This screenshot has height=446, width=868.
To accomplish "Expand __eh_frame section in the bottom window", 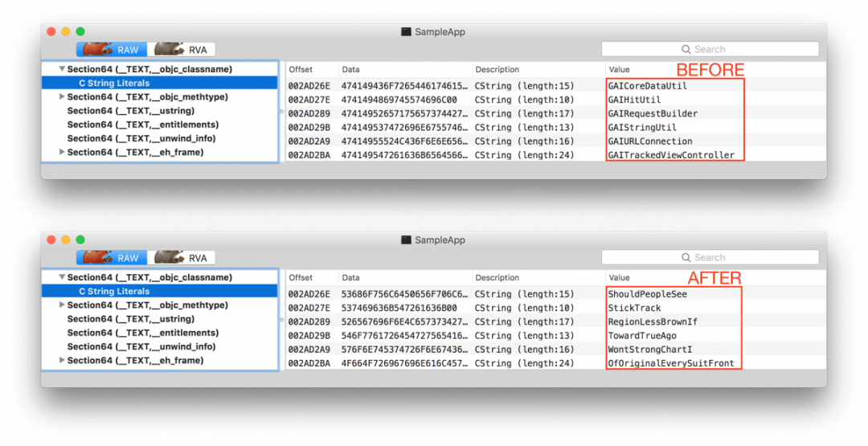I will [62, 360].
